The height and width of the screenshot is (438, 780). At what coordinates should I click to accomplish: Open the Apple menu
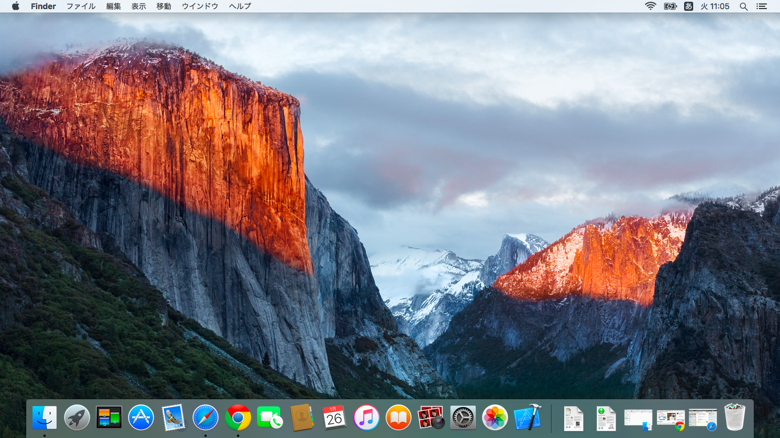tap(15, 6)
